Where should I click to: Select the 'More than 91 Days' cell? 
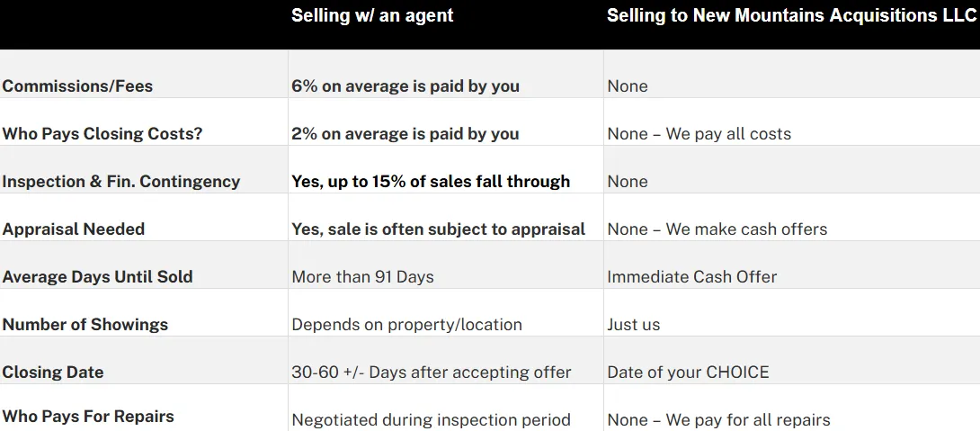[362, 277]
